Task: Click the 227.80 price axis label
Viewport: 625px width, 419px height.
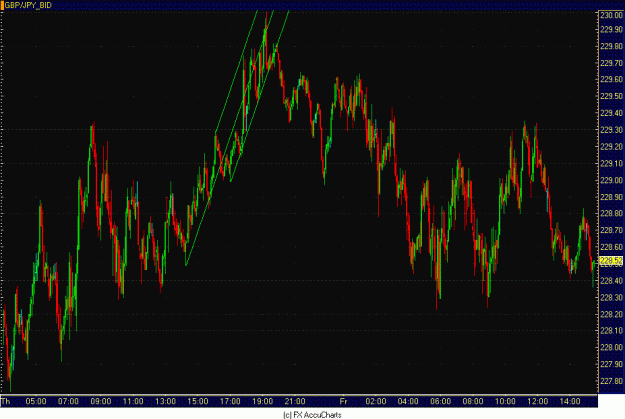Action: pyautogui.click(x=611, y=381)
